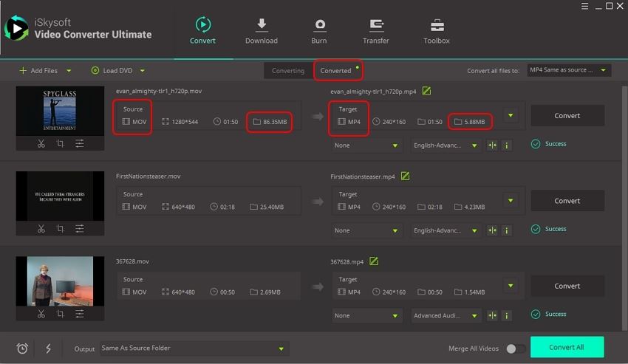Open 'Convert all files to' format dropdown
This screenshot has height=364, width=628.
[x=569, y=70]
